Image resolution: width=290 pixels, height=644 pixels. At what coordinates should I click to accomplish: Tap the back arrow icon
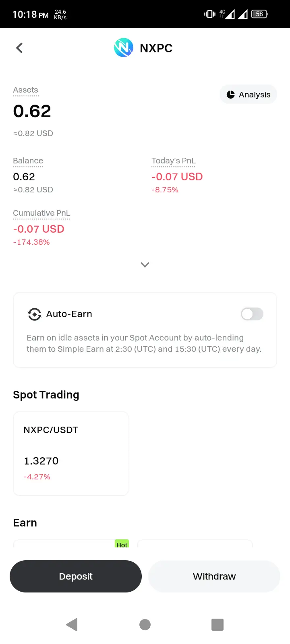coord(19,48)
